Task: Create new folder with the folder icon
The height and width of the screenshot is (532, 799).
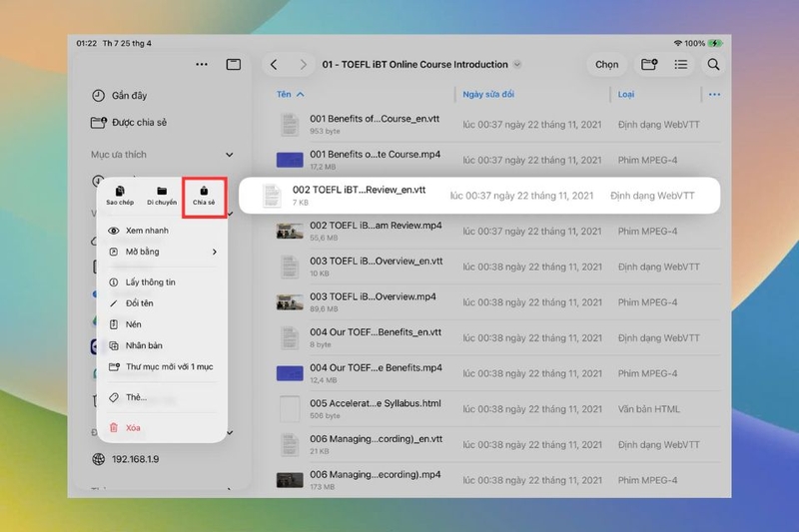Action: click(x=649, y=65)
